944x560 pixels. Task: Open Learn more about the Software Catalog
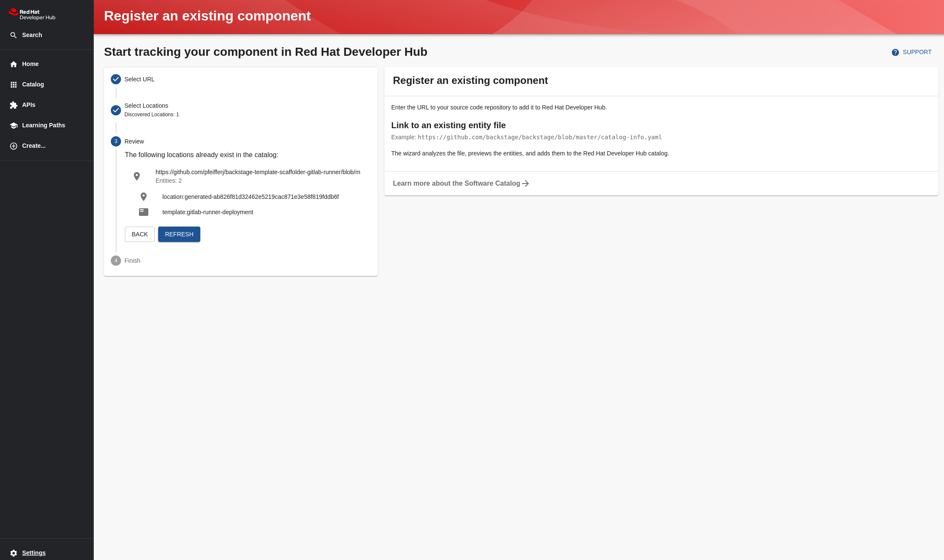coord(461,184)
